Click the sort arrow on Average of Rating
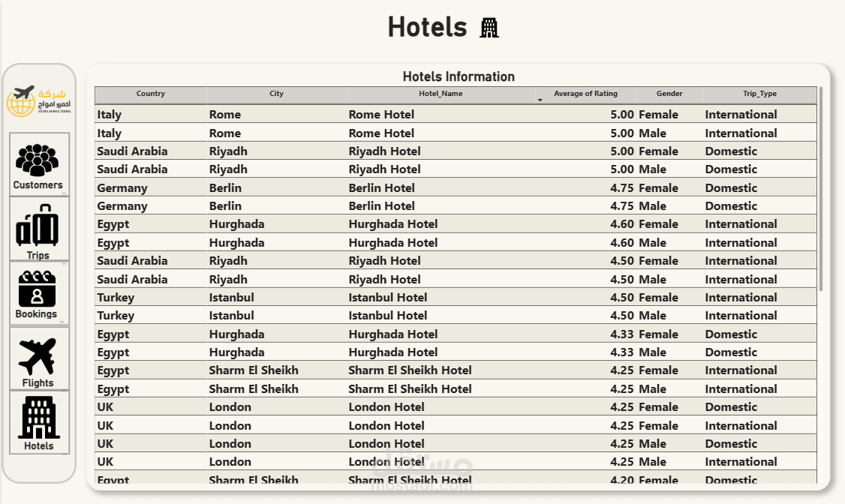 coord(540,100)
